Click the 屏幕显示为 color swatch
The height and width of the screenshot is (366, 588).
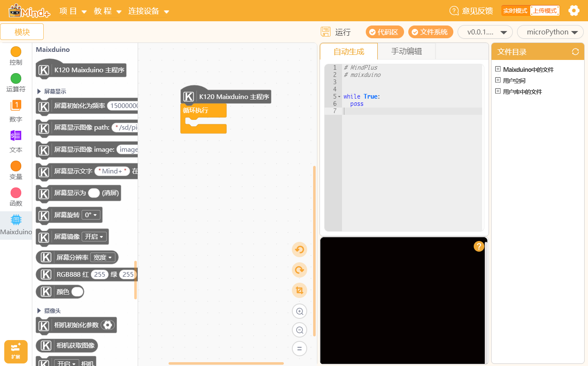point(94,193)
